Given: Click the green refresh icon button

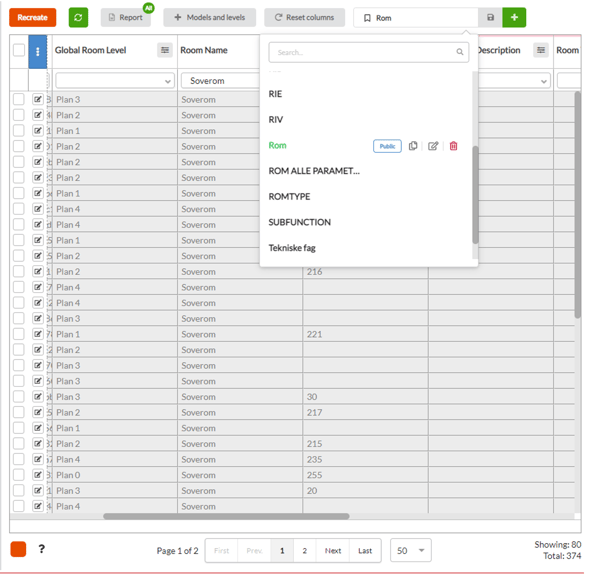Looking at the screenshot, I should click(78, 17).
